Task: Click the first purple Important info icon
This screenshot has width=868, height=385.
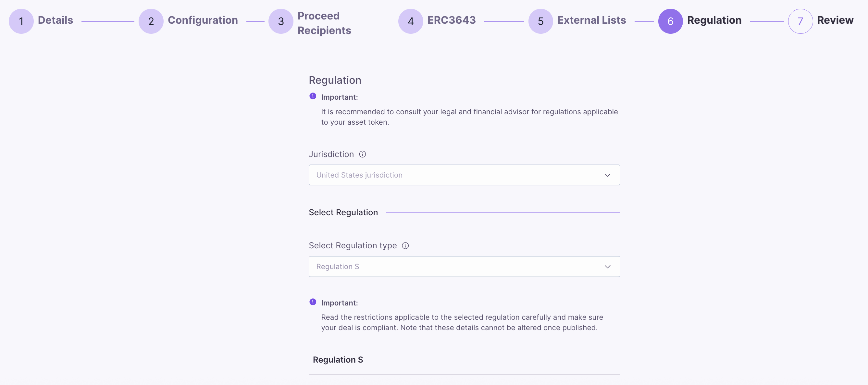Action: tap(313, 96)
